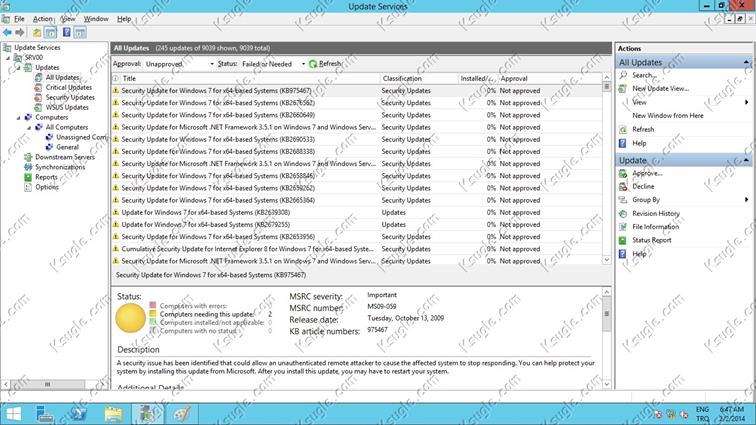Sort by Approval column header
This screenshot has width=756, height=425.
(x=550, y=78)
